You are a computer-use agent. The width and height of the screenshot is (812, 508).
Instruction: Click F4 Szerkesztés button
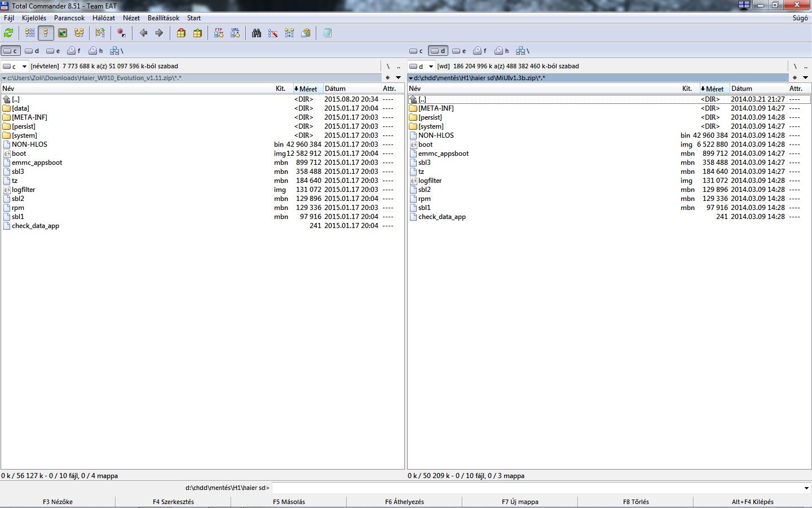pos(173,501)
